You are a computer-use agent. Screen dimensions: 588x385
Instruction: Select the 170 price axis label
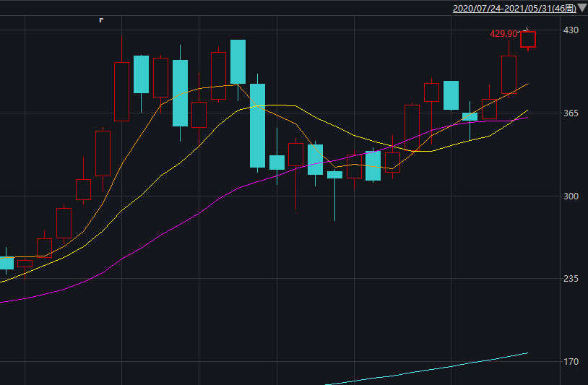tap(571, 362)
